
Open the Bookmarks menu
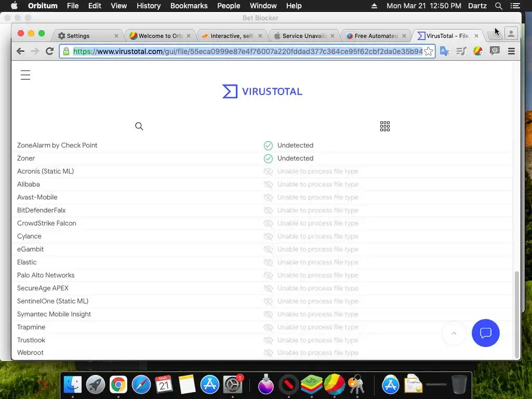click(189, 6)
